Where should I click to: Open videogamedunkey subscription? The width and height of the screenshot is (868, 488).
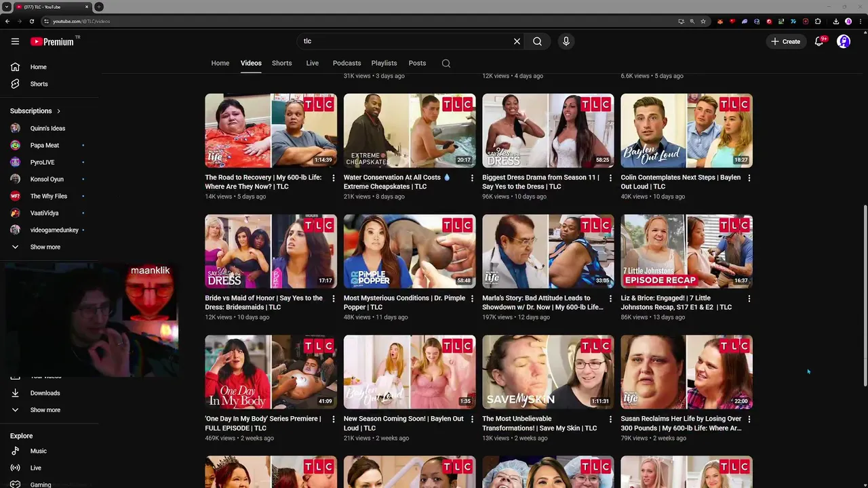[54, 230]
